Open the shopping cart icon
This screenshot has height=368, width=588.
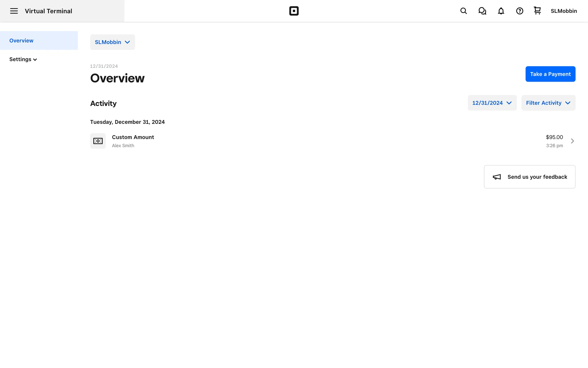[537, 11]
